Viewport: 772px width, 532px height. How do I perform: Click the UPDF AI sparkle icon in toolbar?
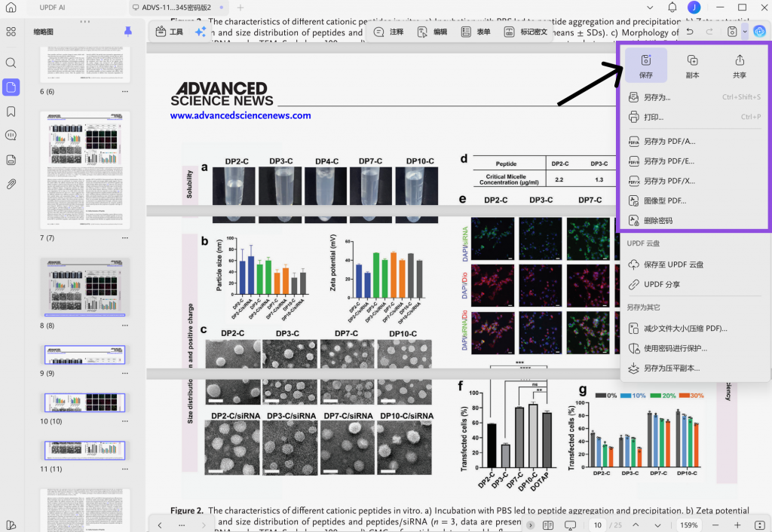(x=200, y=32)
